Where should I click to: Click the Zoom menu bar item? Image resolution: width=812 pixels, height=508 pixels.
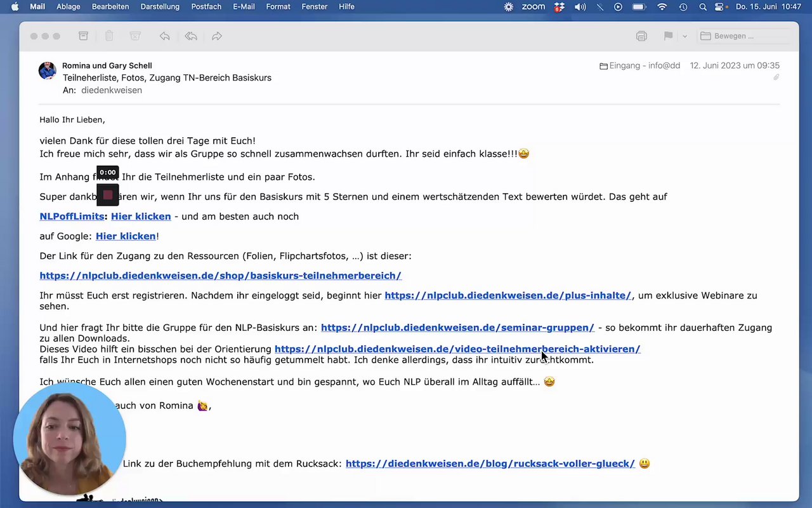click(x=534, y=7)
